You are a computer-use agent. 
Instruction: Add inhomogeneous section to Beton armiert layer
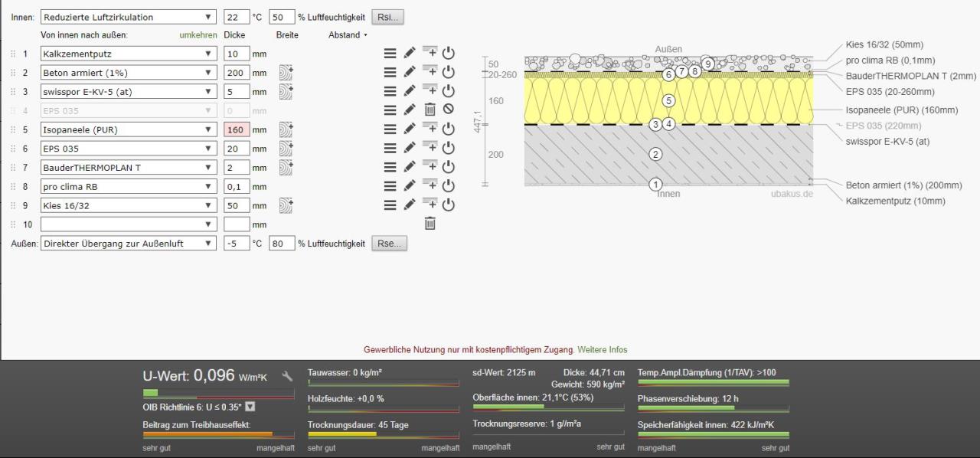(286, 72)
